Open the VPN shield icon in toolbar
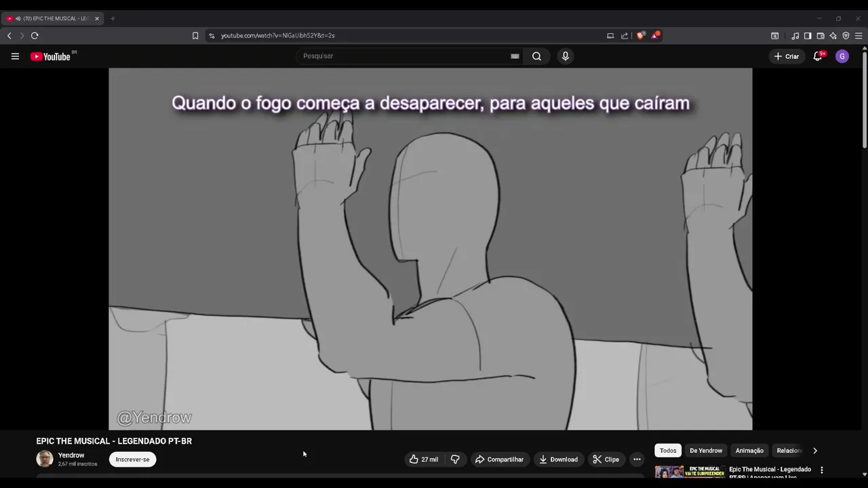This screenshot has width=868, height=488. pos(846,35)
